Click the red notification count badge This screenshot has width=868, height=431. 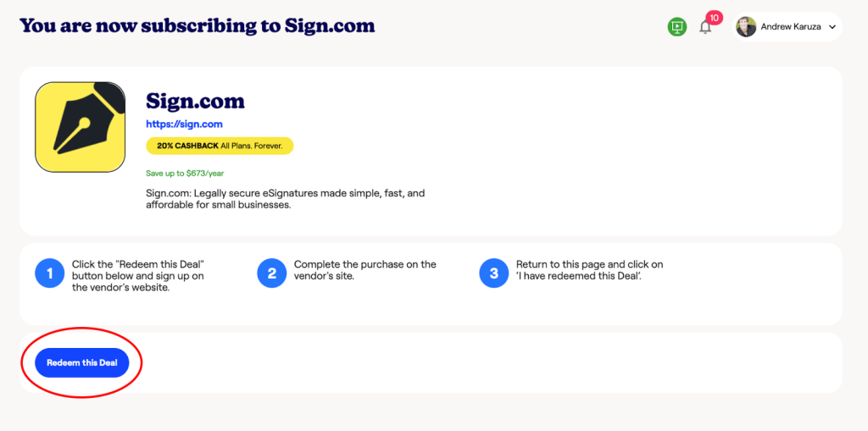point(714,18)
